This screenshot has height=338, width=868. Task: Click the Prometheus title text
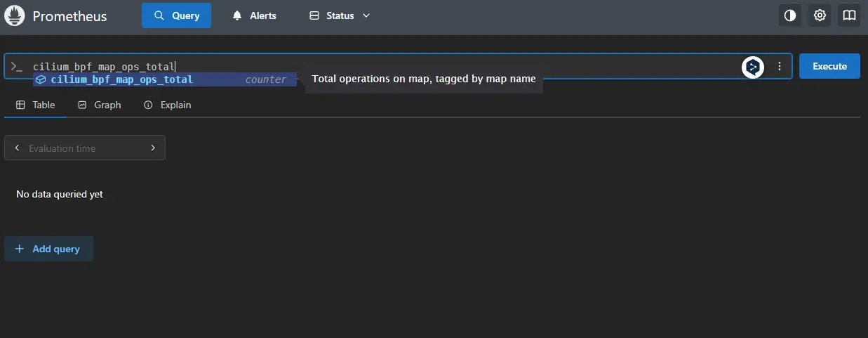pyautogui.click(x=69, y=15)
